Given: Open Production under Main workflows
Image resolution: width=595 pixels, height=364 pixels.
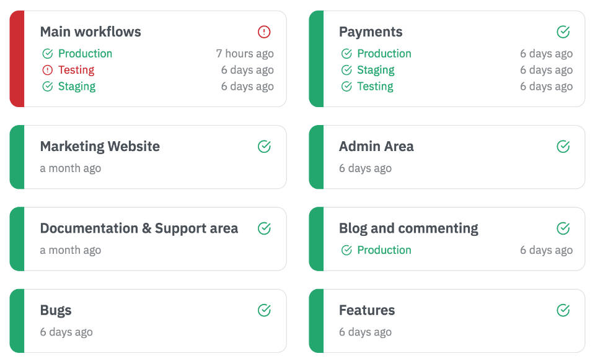Looking at the screenshot, I should pyautogui.click(x=85, y=54).
